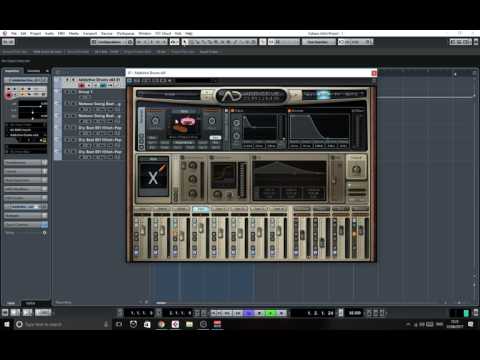Expand the highlighted blue Inspector section
This screenshot has height=360, width=480.
point(25,207)
